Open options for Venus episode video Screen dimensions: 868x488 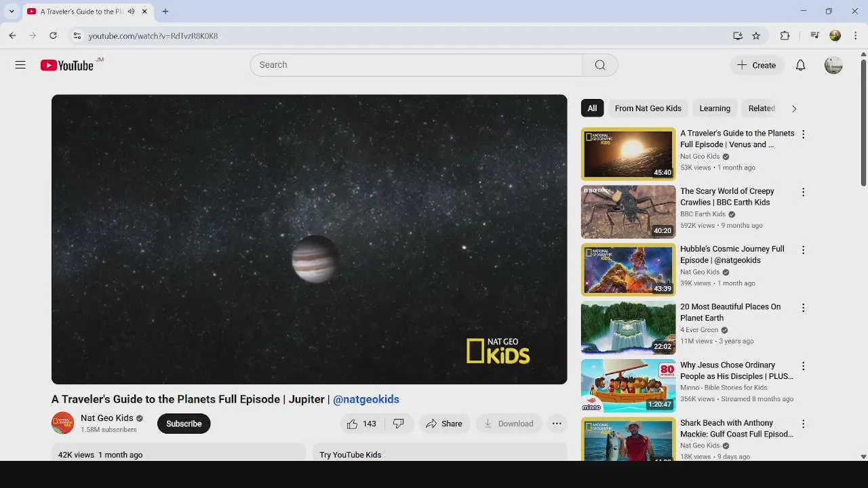[x=803, y=134]
